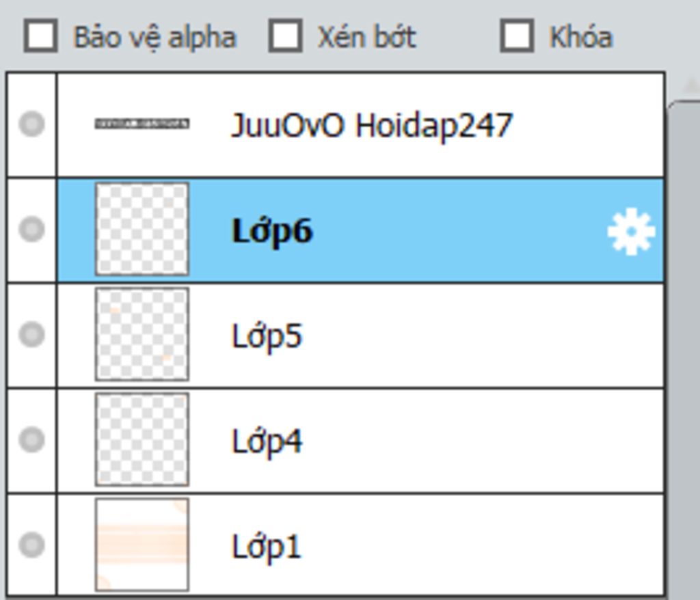Enable the Xén bớt checkbox
The image size is (700, 600).
pos(285,36)
